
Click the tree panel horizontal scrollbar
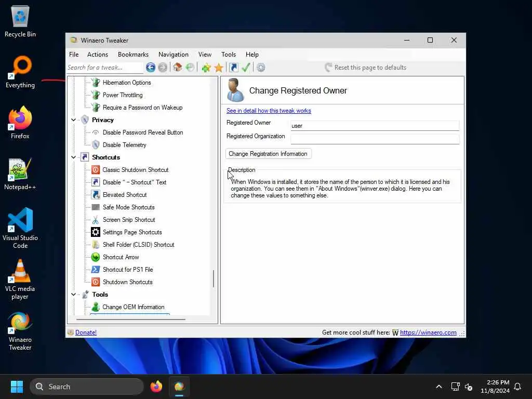pos(131,320)
